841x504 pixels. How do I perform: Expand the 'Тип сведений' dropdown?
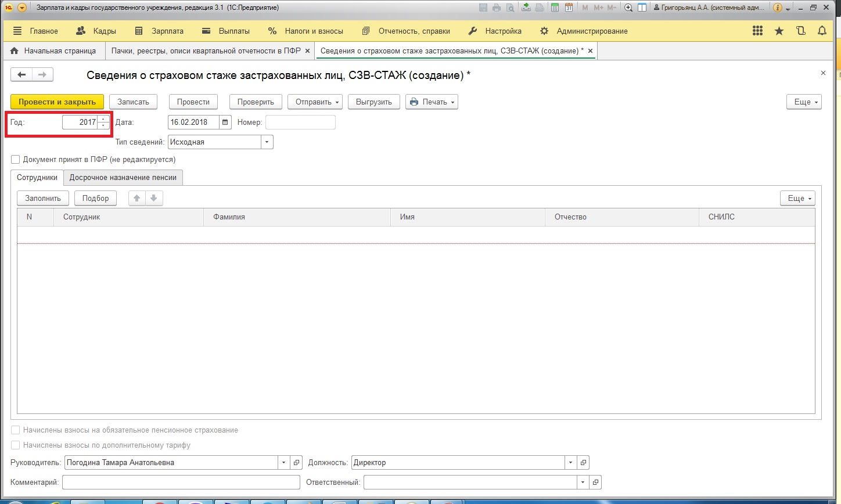pyautogui.click(x=267, y=142)
